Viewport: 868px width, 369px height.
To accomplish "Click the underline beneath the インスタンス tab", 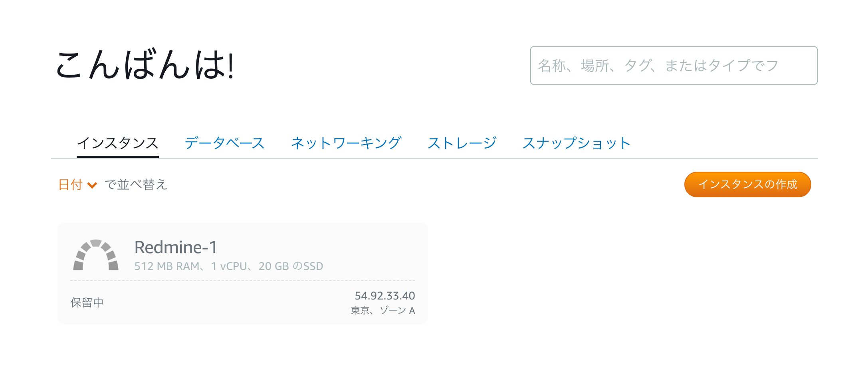I will click(118, 157).
